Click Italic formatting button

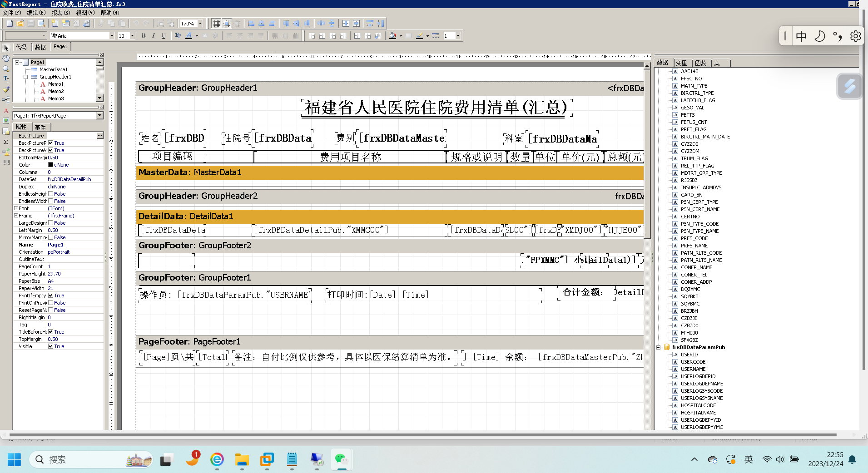pyautogui.click(x=154, y=35)
